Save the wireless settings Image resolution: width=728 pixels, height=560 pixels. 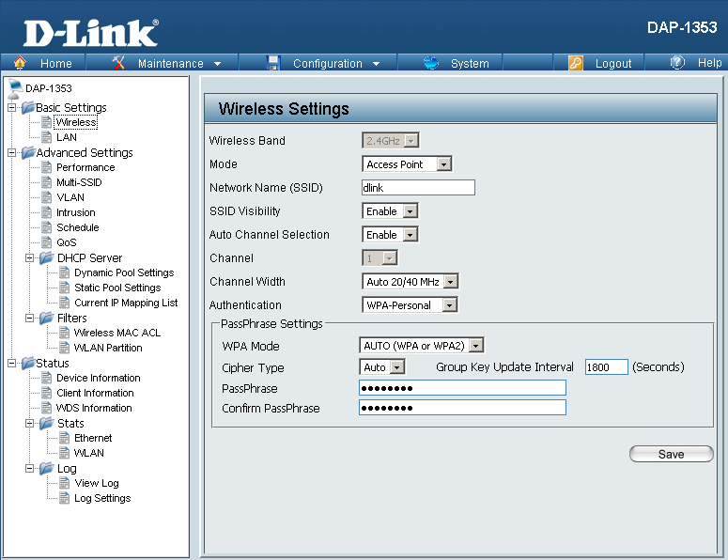point(671,454)
